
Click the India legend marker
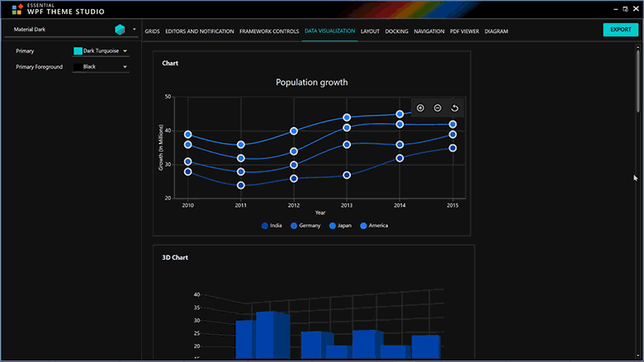coord(265,225)
